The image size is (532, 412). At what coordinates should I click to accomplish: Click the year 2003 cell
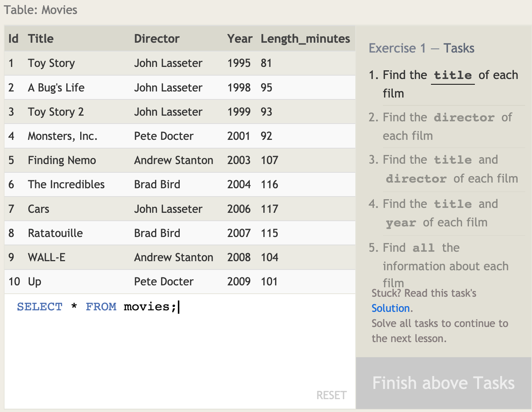(x=239, y=160)
